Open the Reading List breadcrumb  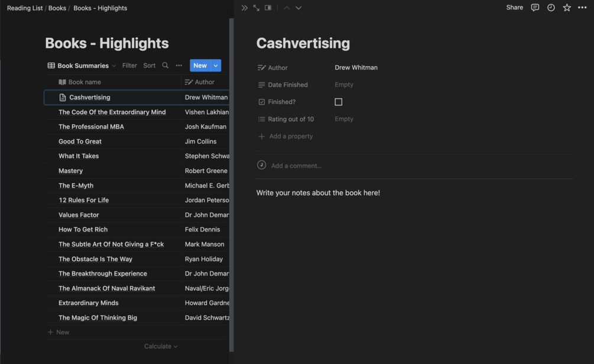pyautogui.click(x=25, y=8)
